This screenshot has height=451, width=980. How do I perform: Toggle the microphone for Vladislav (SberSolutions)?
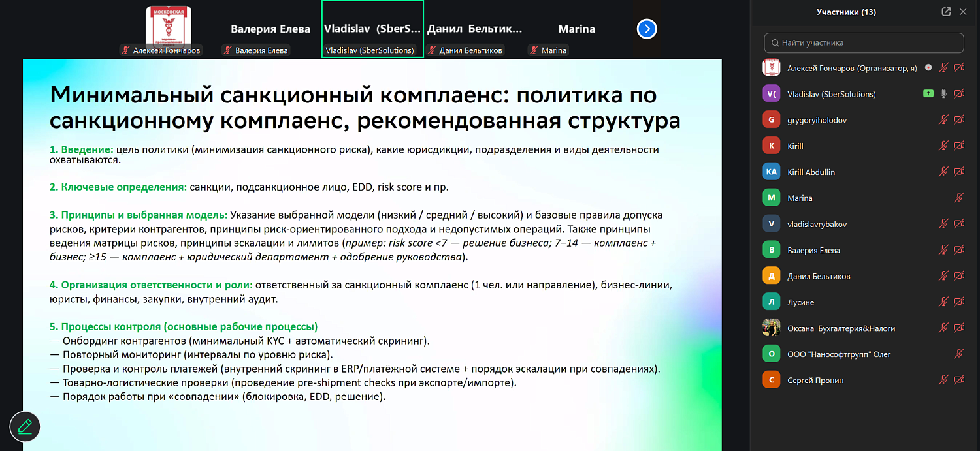(943, 93)
